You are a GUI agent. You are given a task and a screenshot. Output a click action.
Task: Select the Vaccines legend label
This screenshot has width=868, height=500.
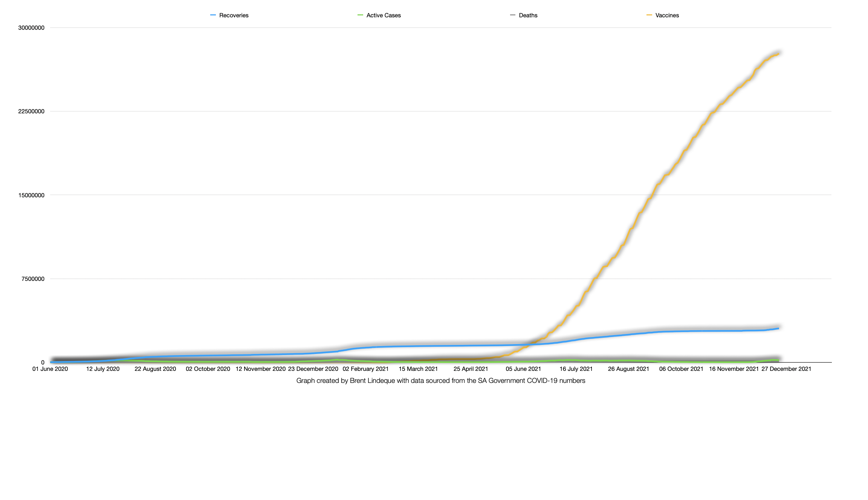667,15
